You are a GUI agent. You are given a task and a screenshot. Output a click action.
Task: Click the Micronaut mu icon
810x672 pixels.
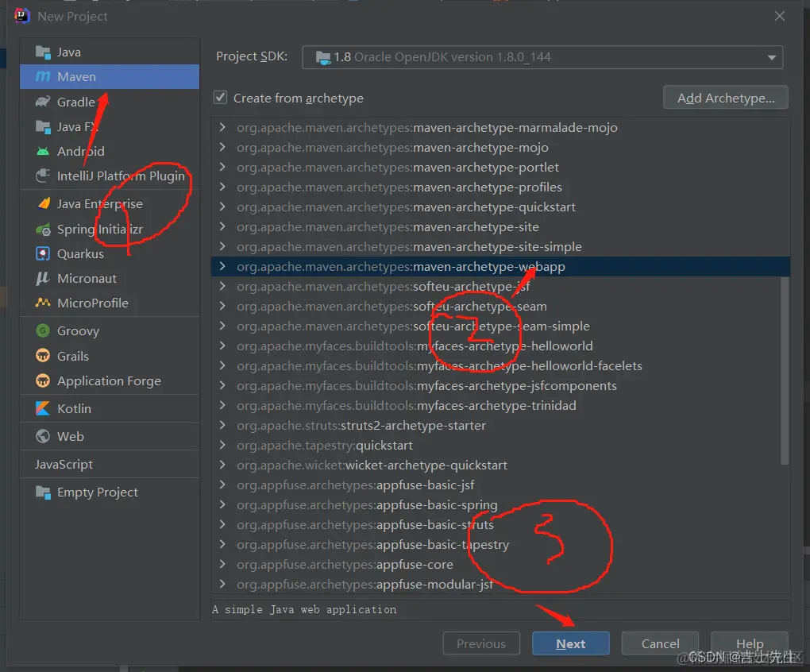point(42,278)
